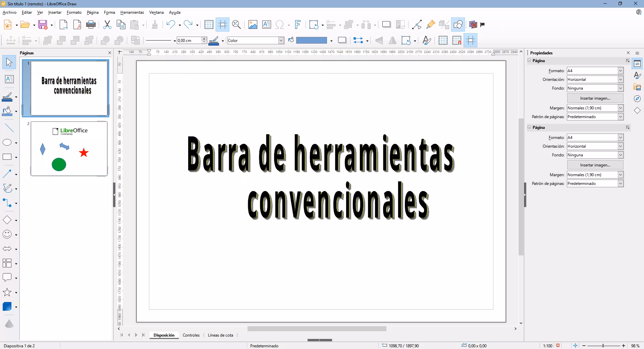Click the Undo arrow icon
This screenshot has width=644, height=349.
tap(171, 24)
